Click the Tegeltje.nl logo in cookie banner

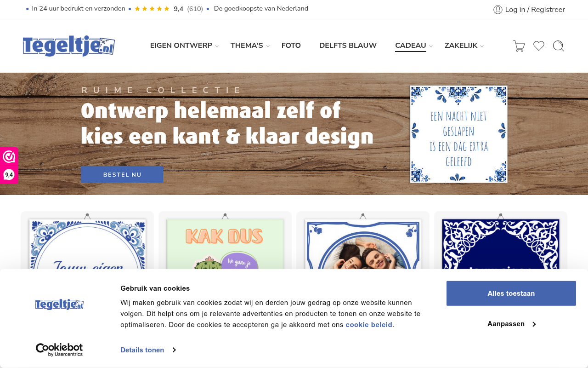point(59,304)
